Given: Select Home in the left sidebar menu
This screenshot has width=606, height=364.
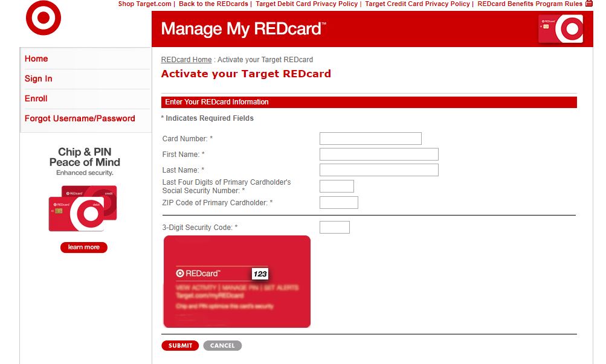Looking at the screenshot, I should (36, 59).
